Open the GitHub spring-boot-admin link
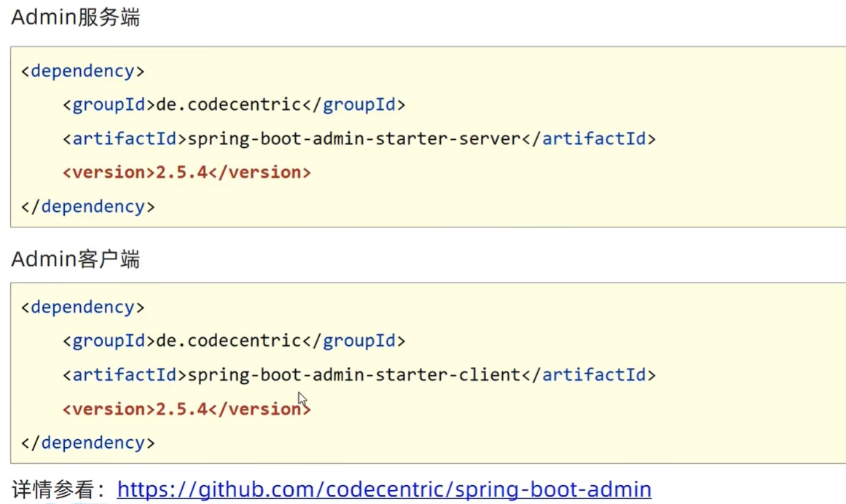 point(384,489)
